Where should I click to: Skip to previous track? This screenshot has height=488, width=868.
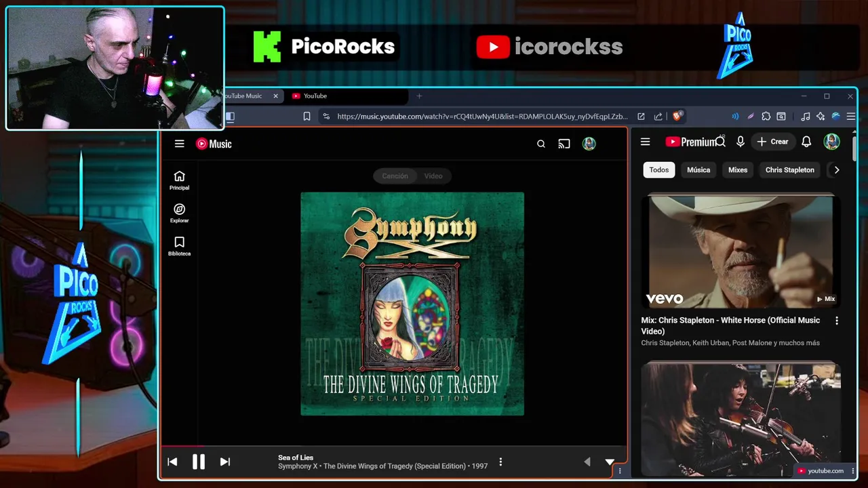(172, 462)
